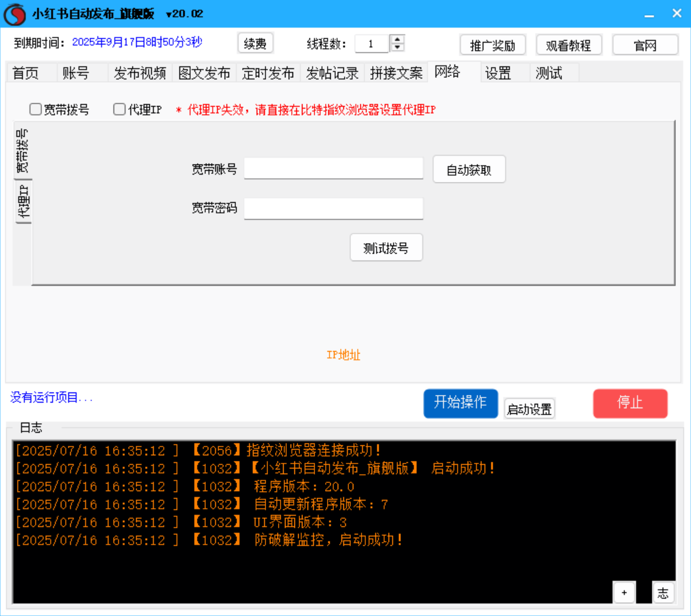
Task: Click log line UI界面版本：3
Action: point(181,522)
